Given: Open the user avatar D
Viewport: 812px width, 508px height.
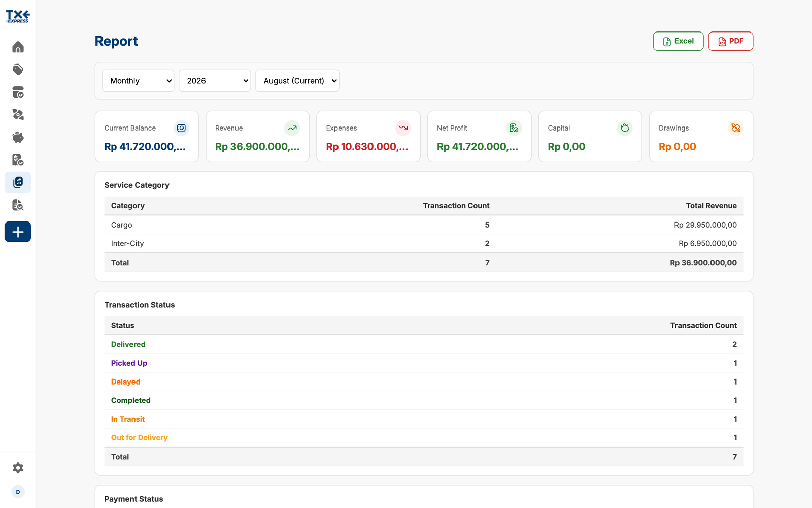Looking at the screenshot, I should click(18, 492).
